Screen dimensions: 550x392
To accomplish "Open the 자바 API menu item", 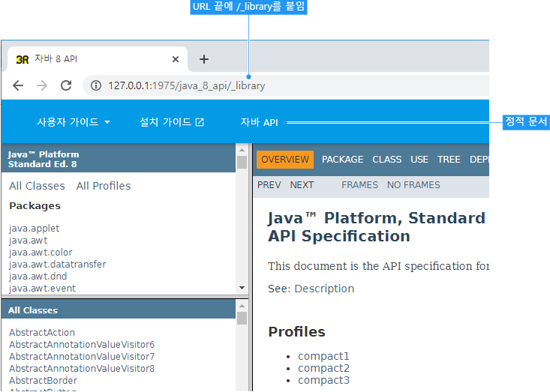I will point(259,122).
